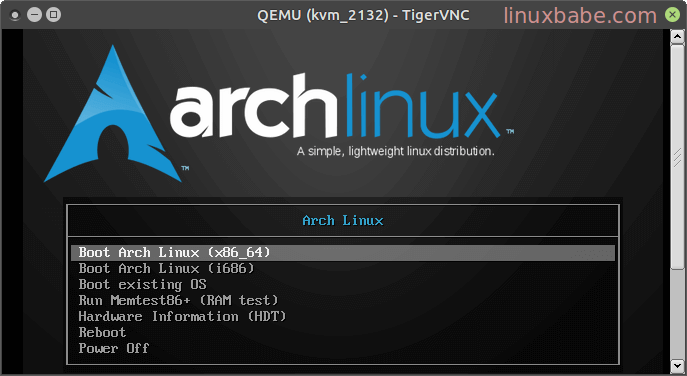Open the window menu dot button
The width and height of the screenshot is (687, 376).
(15, 15)
